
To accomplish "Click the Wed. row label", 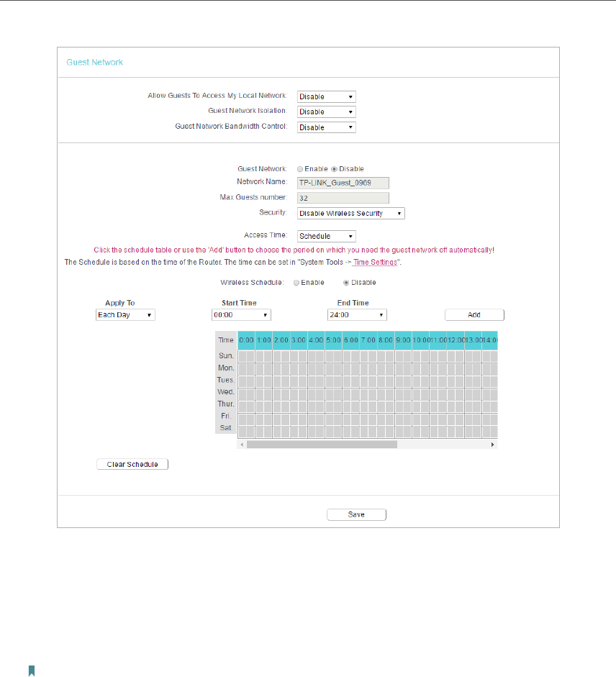I will (x=226, y=392).
